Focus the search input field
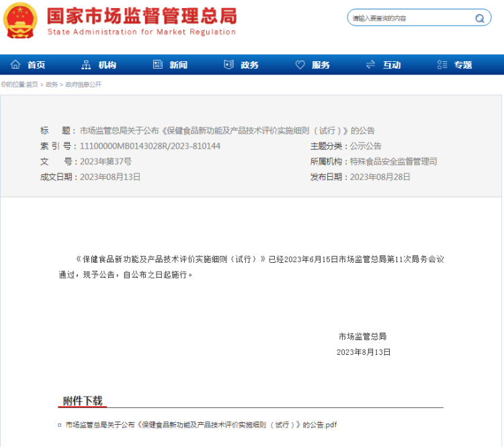This screenshot has width=504, height=447. pyautogui.click(x=410, y=18)
